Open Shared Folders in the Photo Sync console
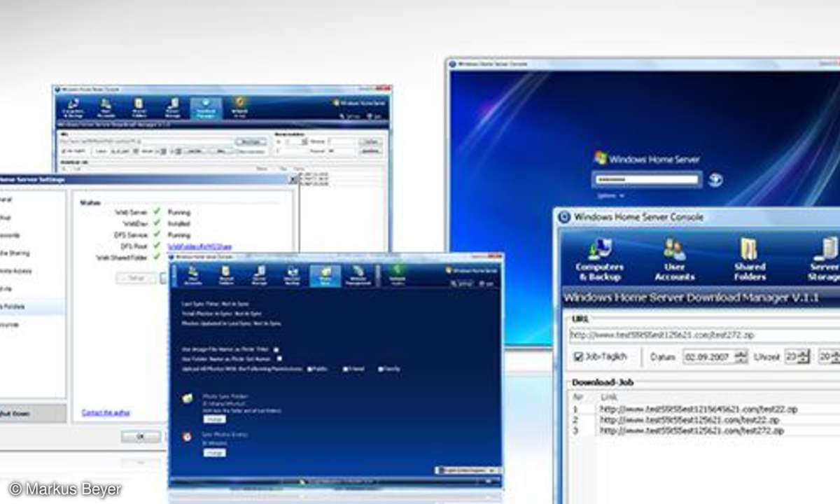This screenshot has width=840, height=504. 226,275
